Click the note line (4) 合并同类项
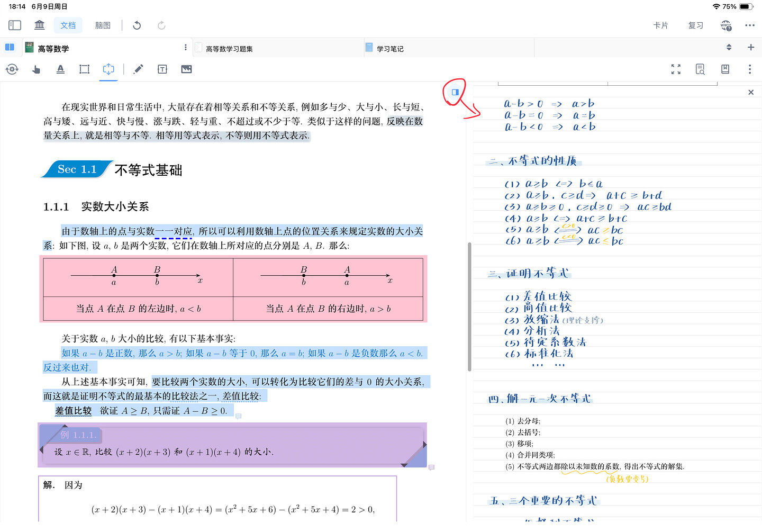762x532 pixels. coord(530,455)
